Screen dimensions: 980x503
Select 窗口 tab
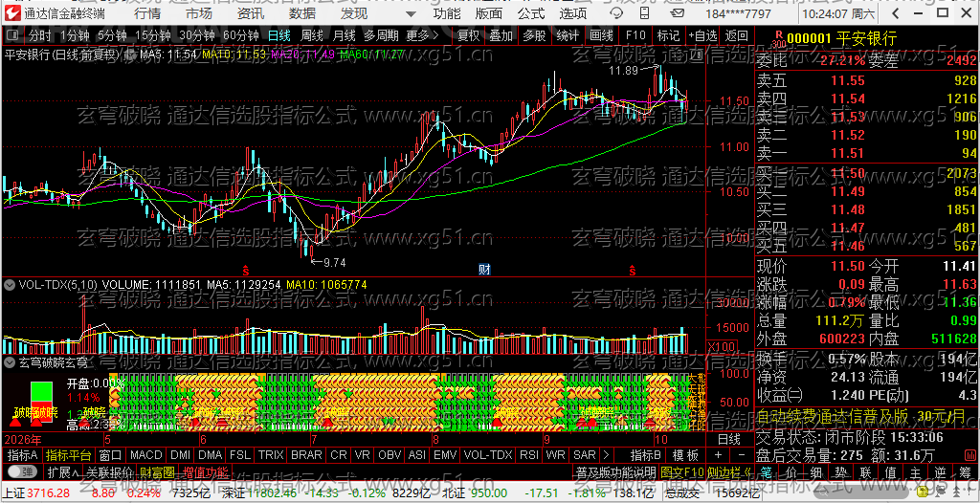(x=111, y=455)
